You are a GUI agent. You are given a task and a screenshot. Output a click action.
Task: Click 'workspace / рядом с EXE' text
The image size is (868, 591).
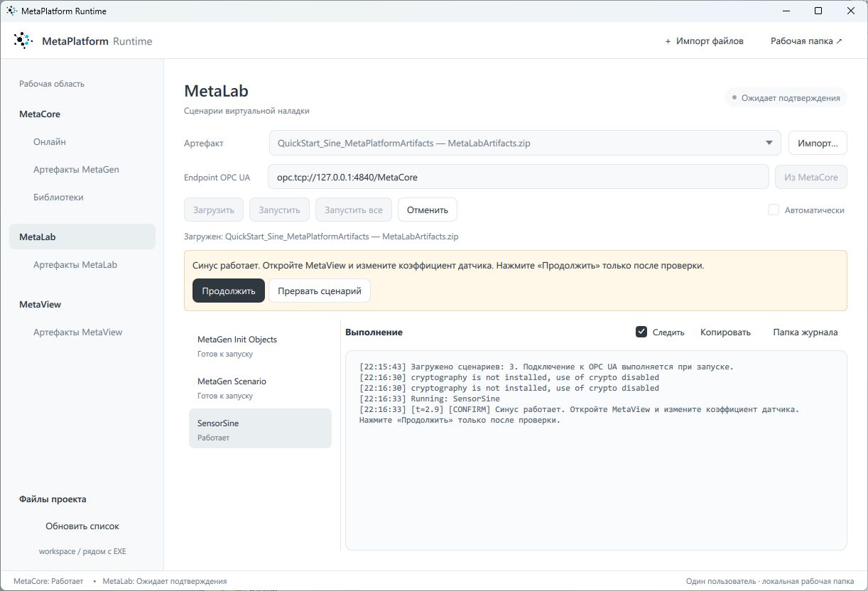pos(82,551)
